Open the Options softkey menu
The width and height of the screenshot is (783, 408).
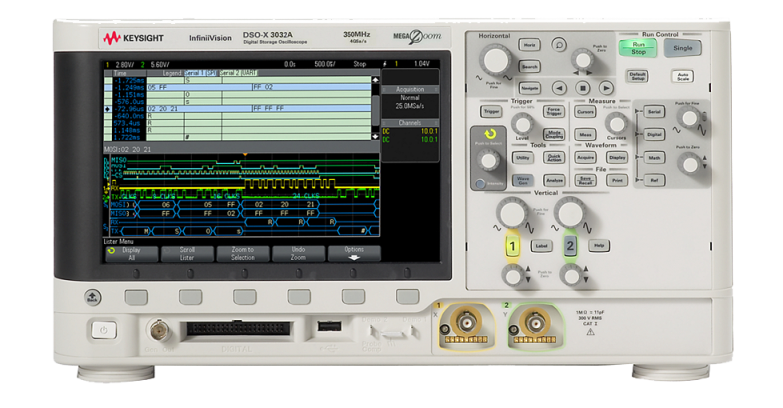[354, 254]
